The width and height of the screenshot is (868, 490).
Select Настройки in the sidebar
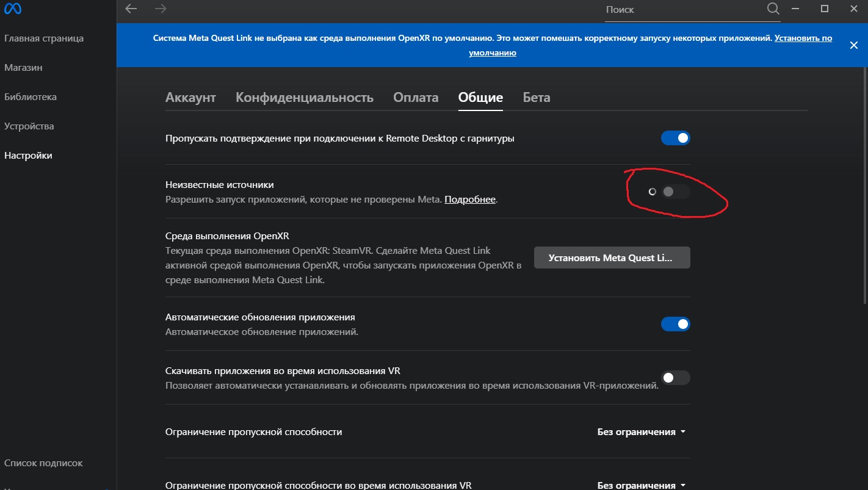pos(28,156)
